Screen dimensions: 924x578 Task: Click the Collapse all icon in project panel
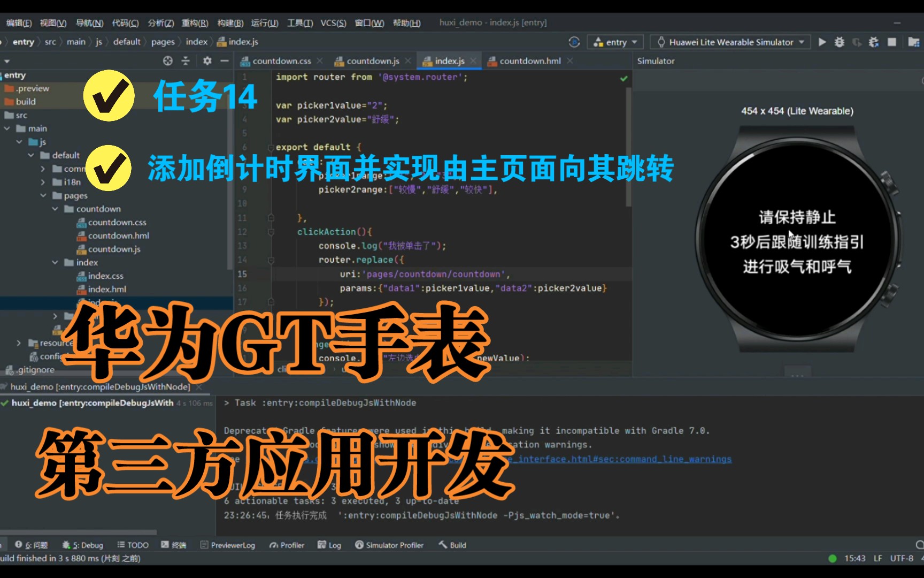(x=186, y=61)
